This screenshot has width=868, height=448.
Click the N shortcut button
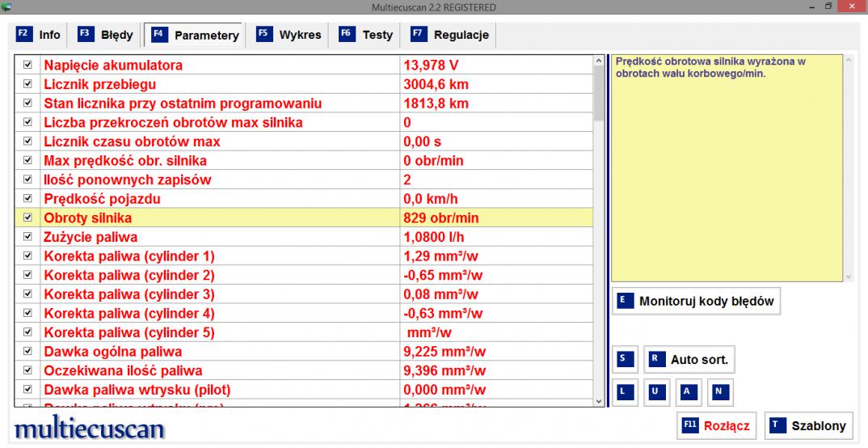[x=719, y=391]
